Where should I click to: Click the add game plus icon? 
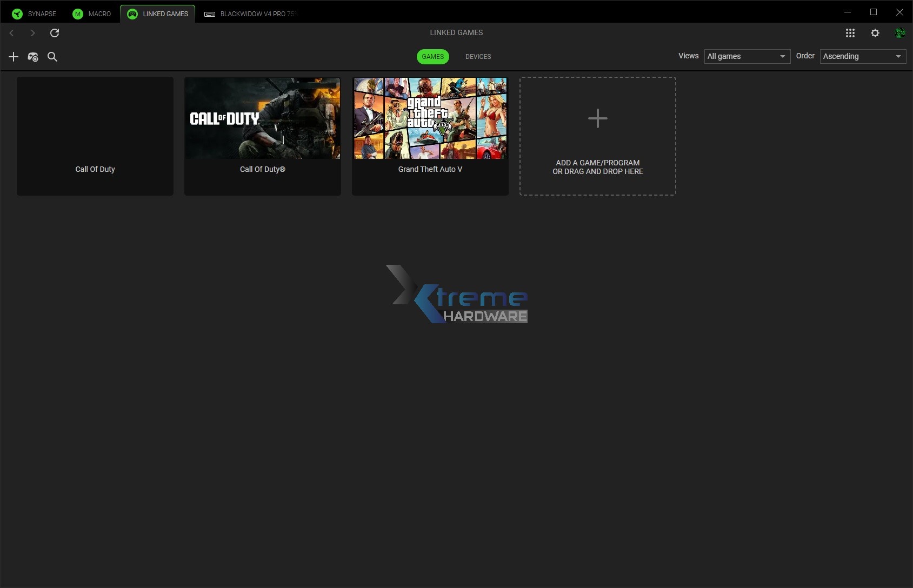[13, 56]
